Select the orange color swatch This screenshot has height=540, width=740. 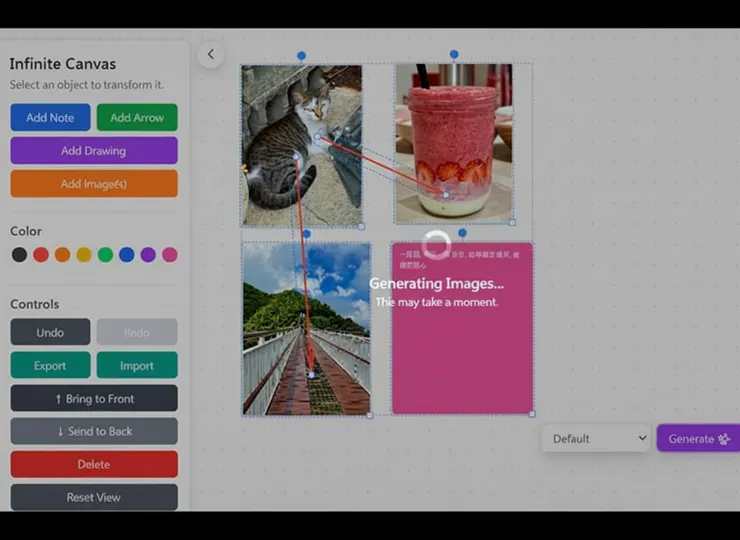click(x=62, y=255)
